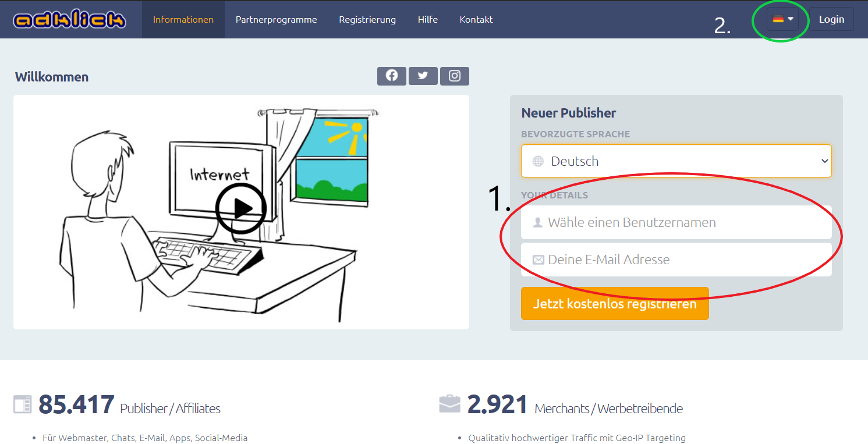The image size is (868, 444).
Task: Click the Publisher window icon beside 85.417
Action: (x=22, y=404)
